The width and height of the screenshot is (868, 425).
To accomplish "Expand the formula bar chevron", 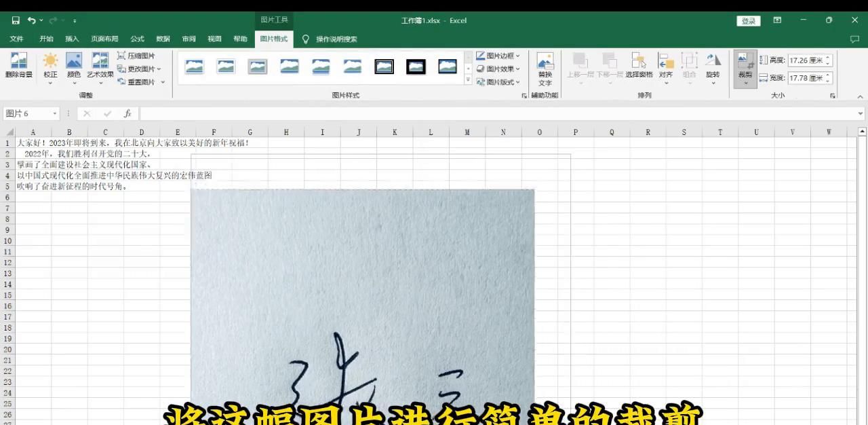I will pyautogui.click(x=861, y=113).
